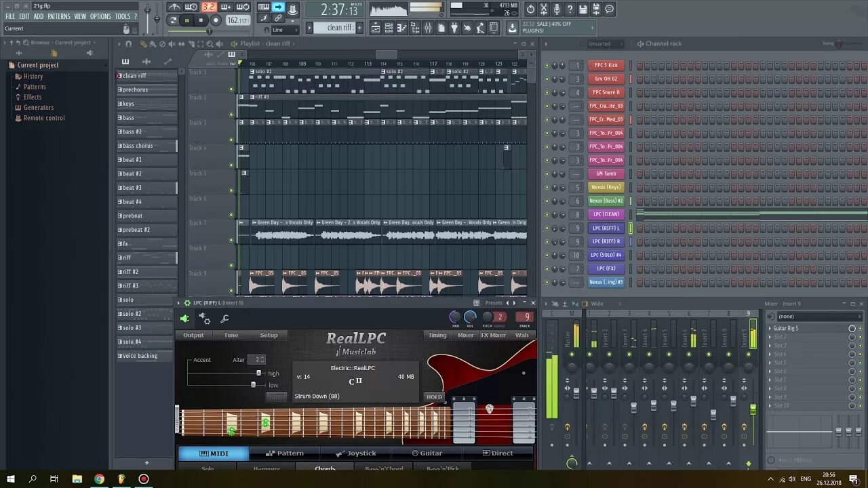Select the playlist zoom tool icon

tap(209, 43)
